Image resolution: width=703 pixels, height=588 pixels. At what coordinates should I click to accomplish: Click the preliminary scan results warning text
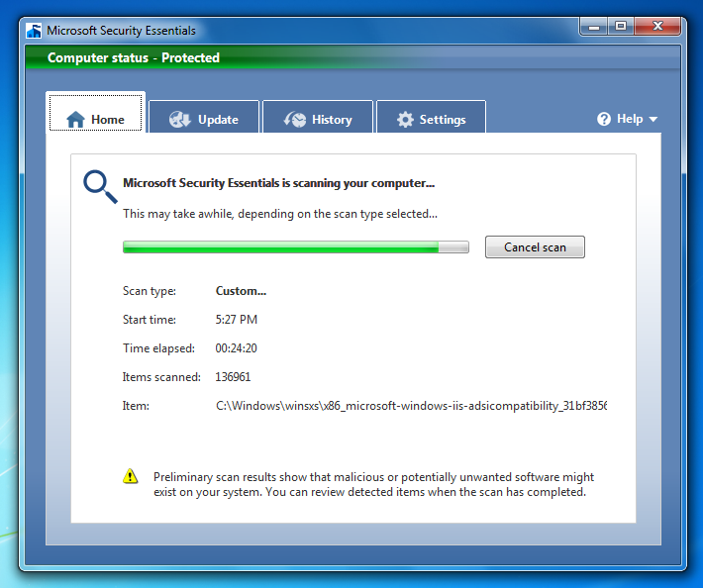pyautogui.click(x=373, y=484)
